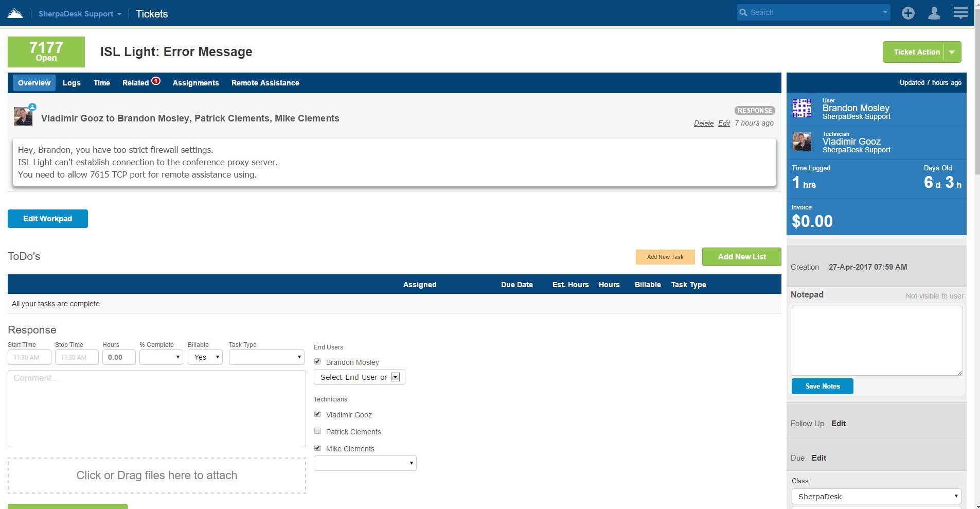
Task: Click the Comment text area
Action: click(157, 409)
